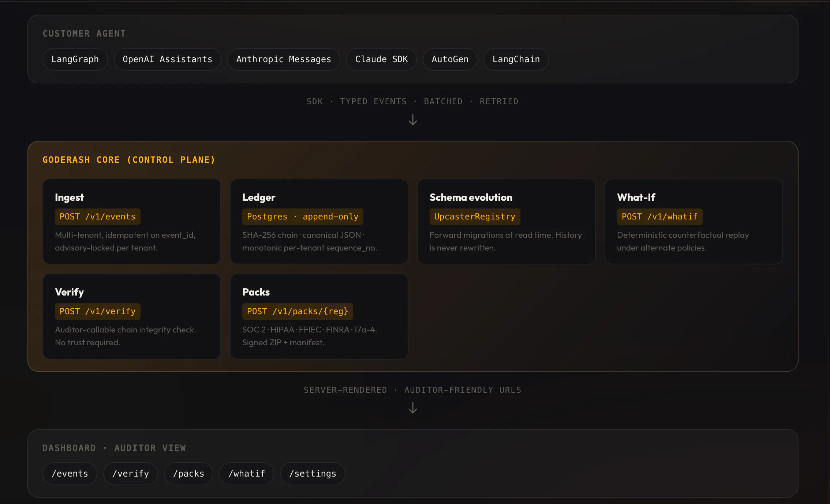Click the Schema evolution card title
The height and width of the screenshot is (504, 830).
tap(471, 197)
